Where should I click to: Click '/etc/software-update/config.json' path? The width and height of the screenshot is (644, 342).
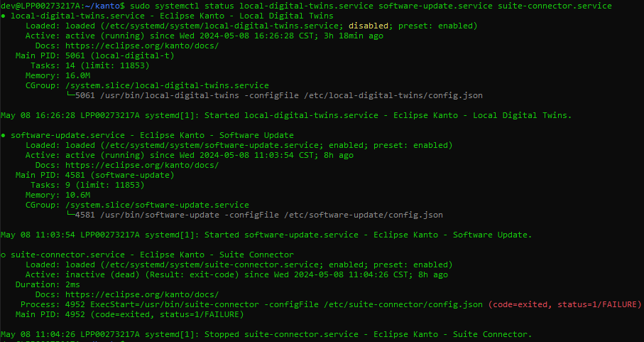(364, 215)
